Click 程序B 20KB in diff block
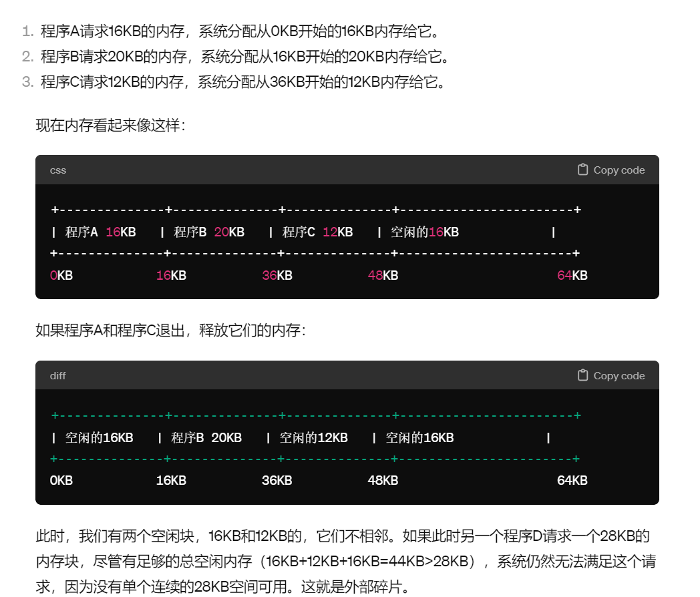This screenshot has height=597, width=700. [206, 437]
